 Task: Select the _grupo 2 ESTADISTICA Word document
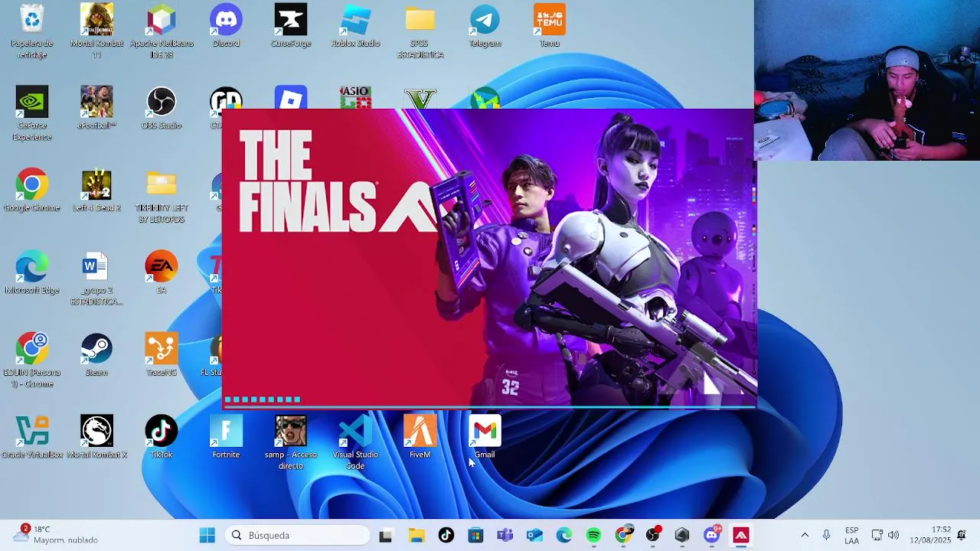click(x=96, y=279)
